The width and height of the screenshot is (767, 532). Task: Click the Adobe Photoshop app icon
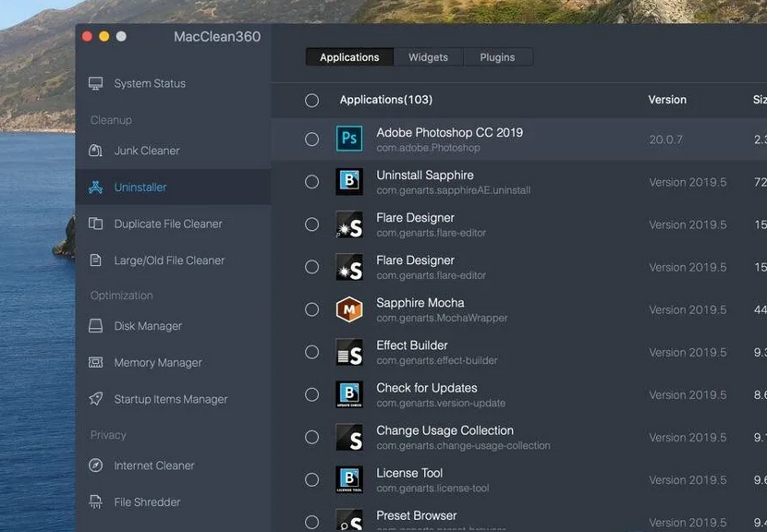349,139
